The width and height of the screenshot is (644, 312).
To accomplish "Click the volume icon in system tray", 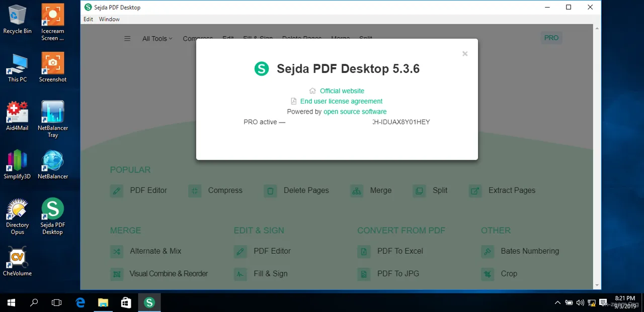I will tap(580, 302).
